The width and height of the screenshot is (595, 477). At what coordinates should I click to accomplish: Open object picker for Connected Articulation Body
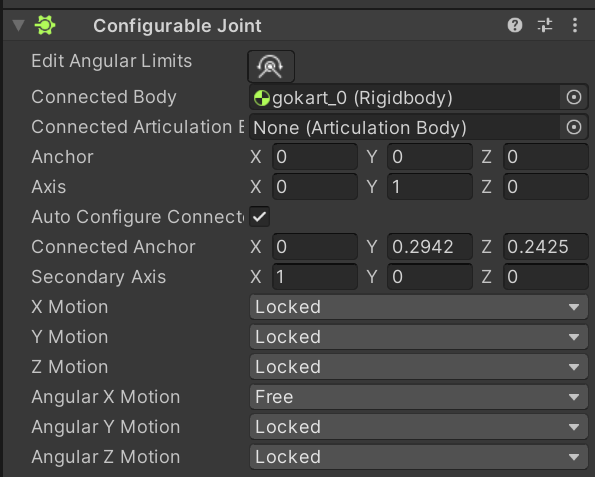(574, 127)
